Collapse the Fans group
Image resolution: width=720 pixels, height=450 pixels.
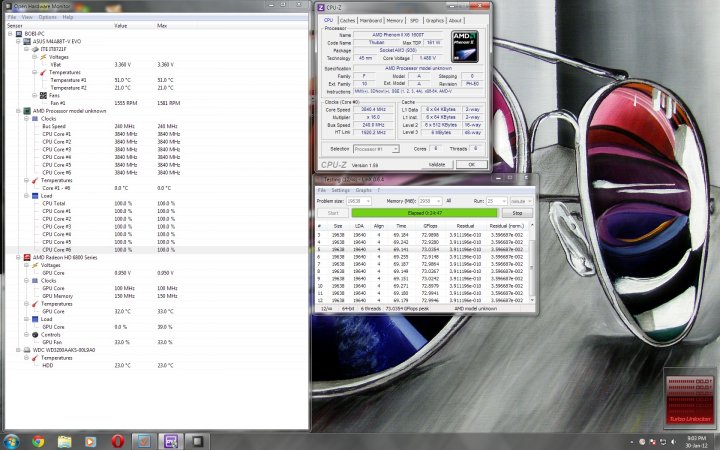pyautogui.click(x=35, y=96)
